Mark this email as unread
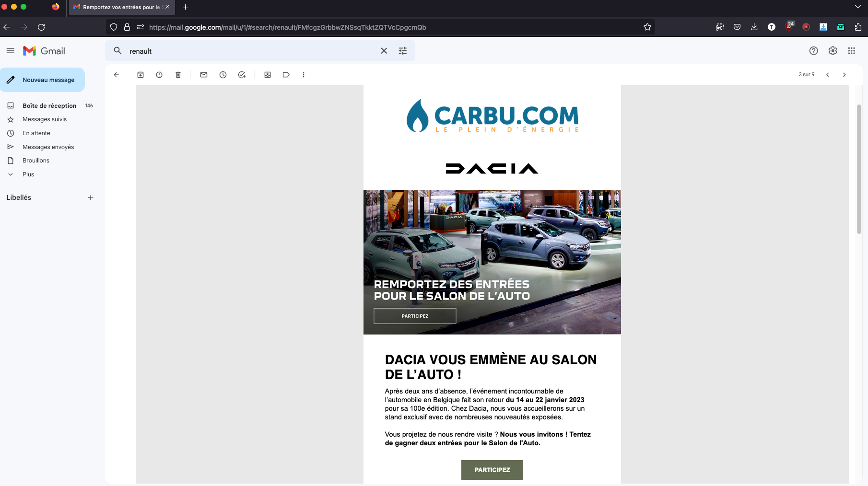Image resolution: width=868 pixels, height=486 pixels. click(204, 75)
